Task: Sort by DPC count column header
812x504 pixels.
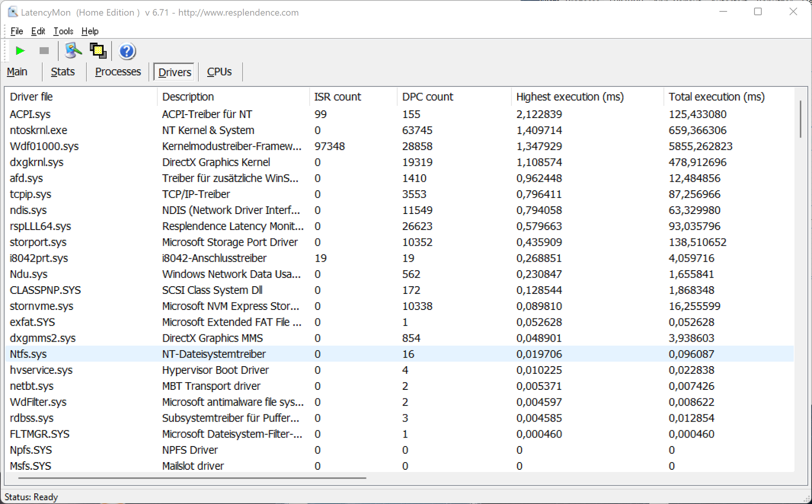Action: tap(427, 97)
